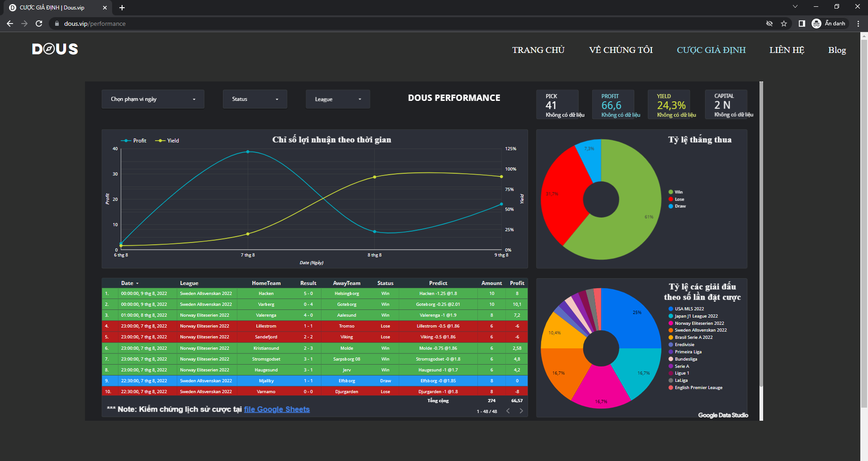Go to previous table page arrow

[508, 411]
